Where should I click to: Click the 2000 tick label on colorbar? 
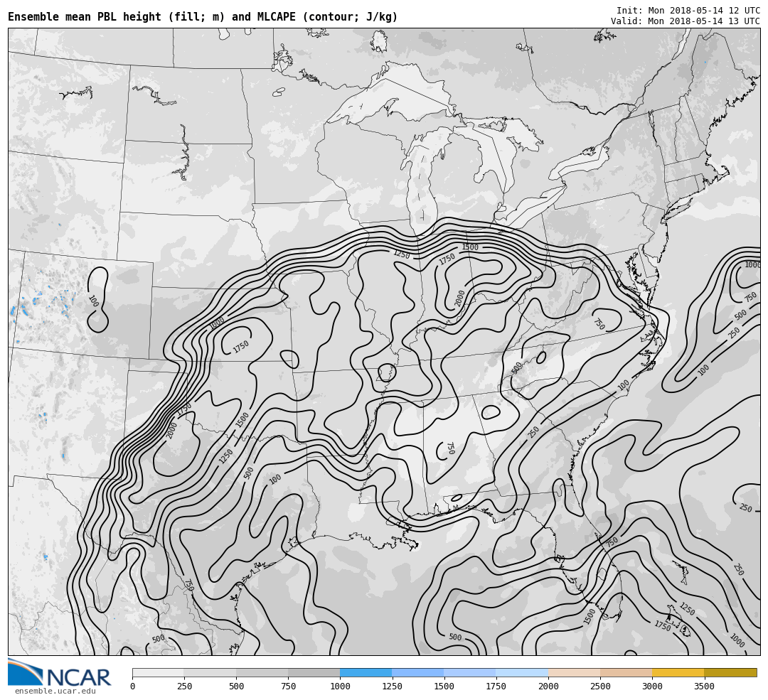[548, 686]
